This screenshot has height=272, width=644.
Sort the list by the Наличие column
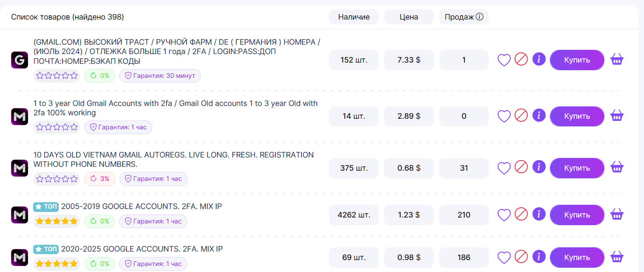click(354, 17)
